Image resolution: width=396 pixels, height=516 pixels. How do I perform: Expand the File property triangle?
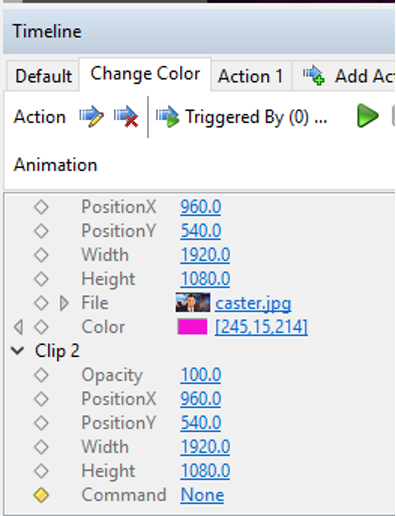point(64,303)
